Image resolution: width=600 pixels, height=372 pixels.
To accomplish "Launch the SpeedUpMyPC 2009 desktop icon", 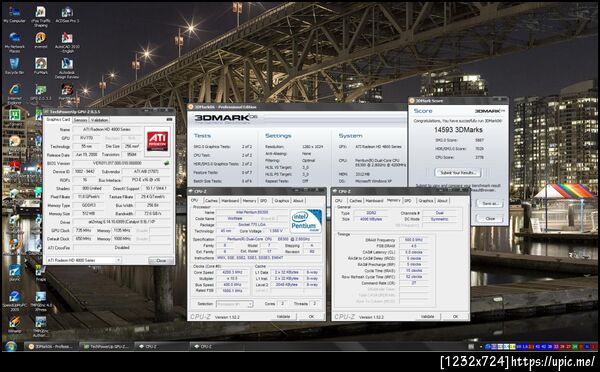I will click(15, 300).
